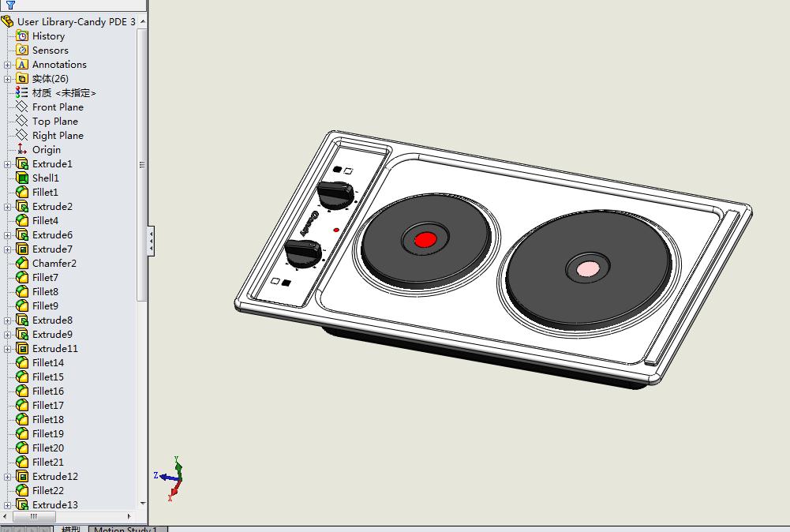This screenshot has height=532, width=790.
Task: Expand the Extrude1 feature
Action: [x=7, y=164]
